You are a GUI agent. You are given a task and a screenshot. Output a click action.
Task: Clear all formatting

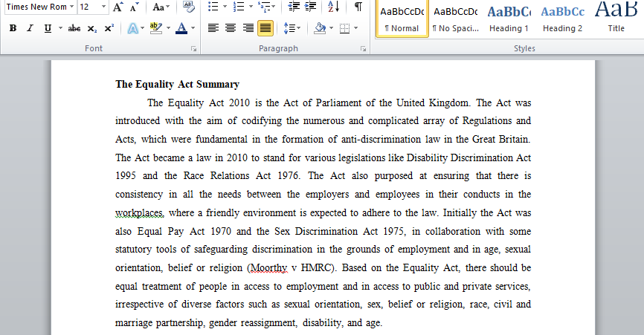coord(188,7)
